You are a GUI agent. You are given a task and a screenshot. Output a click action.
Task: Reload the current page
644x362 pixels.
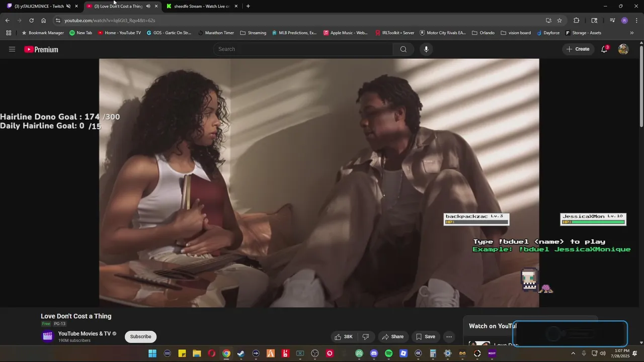31,21
